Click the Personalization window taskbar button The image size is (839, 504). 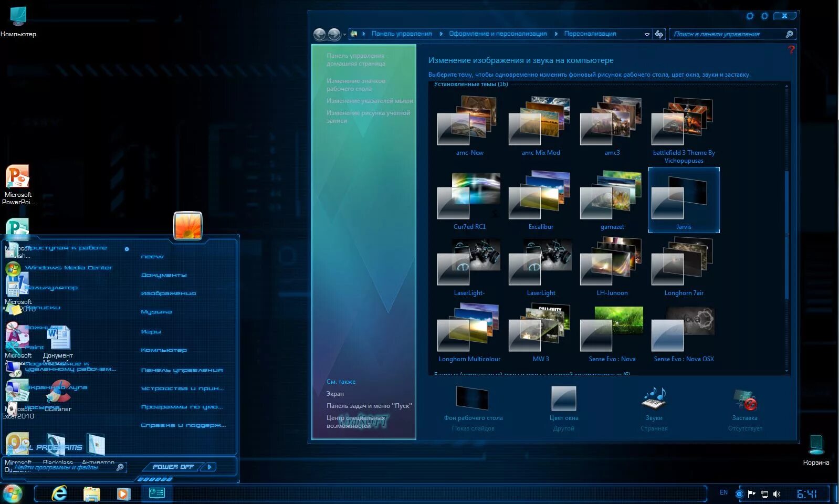point(157,493)
